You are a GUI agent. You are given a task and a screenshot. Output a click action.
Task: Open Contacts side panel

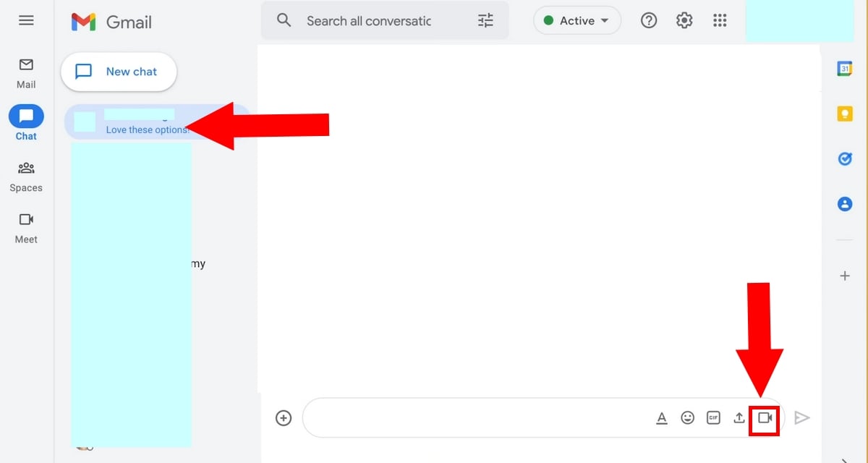[844, 204]
